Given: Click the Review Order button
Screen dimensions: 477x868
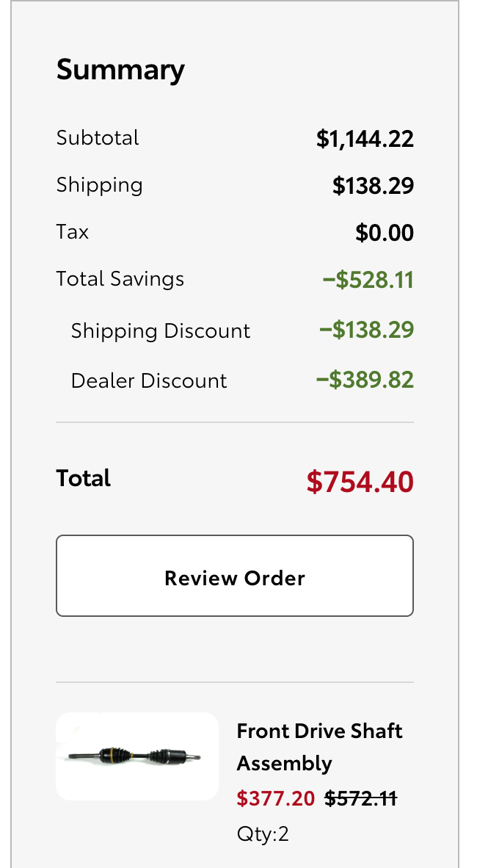Looking at the screenshot, I should point(235,576).
